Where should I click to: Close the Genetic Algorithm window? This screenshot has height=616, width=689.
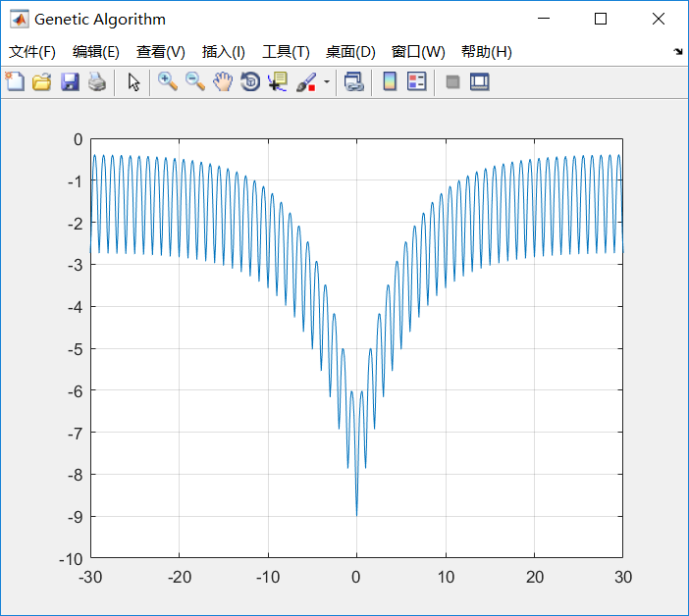[x=659, y=19]
